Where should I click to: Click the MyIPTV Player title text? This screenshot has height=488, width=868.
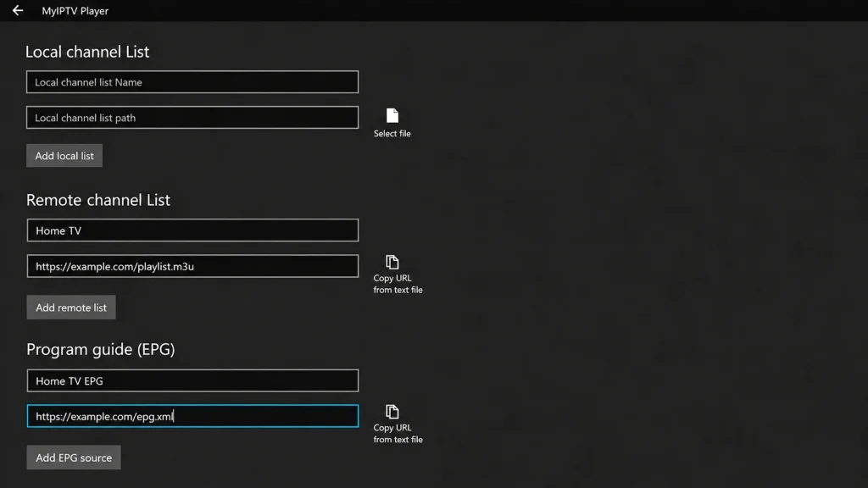(x=75, y=10)
